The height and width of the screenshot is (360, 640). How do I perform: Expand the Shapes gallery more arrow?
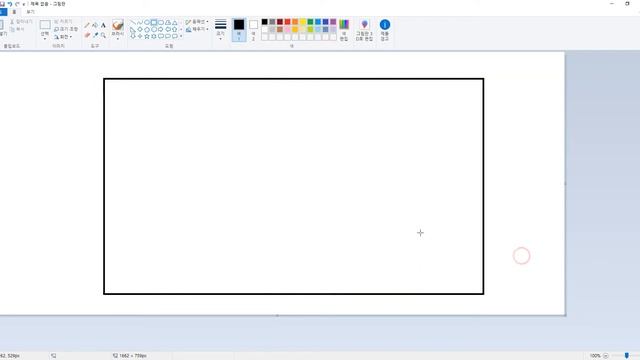tap(181, 36)
